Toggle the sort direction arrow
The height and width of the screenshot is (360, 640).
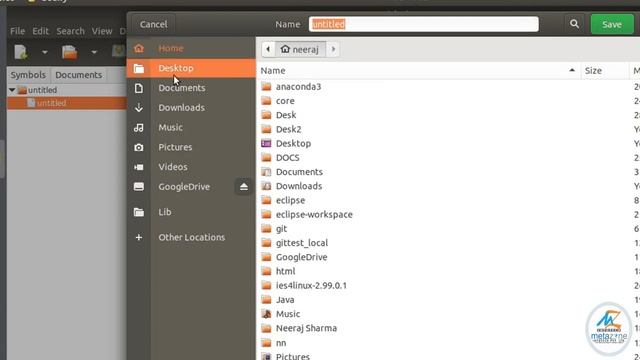(x=572, y=70)
